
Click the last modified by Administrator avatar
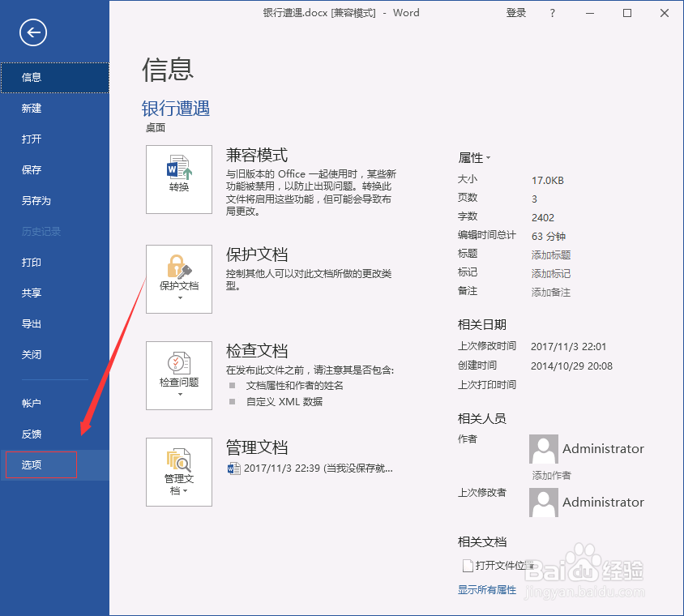544,503
